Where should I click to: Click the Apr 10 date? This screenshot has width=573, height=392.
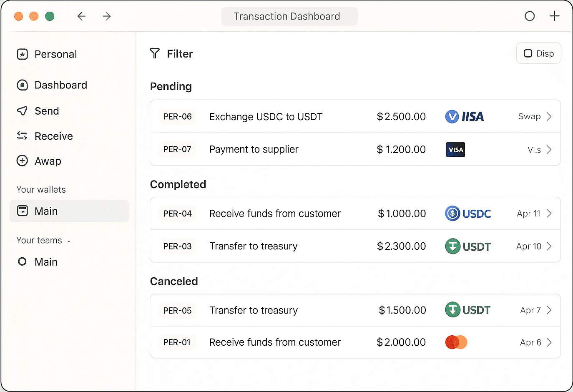[528, 246]
